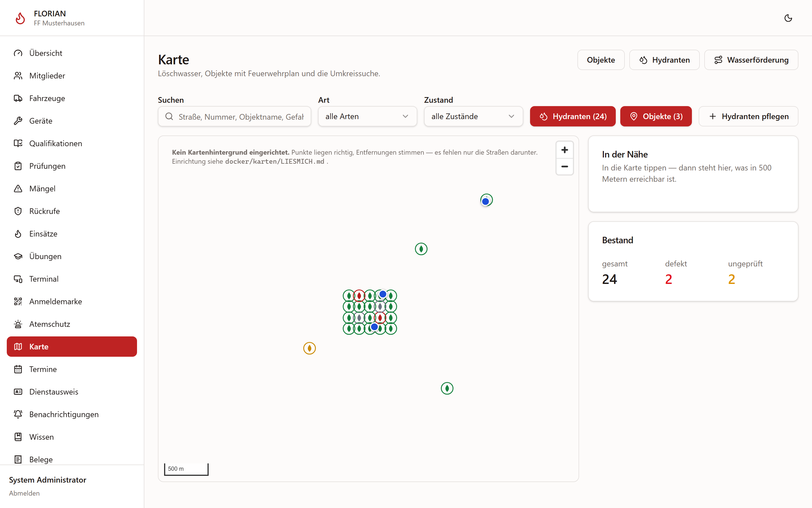The height and width of the screenshot is (508, 812).
Task: Go to Atemschutz page
Action: (x=72, y=324)
